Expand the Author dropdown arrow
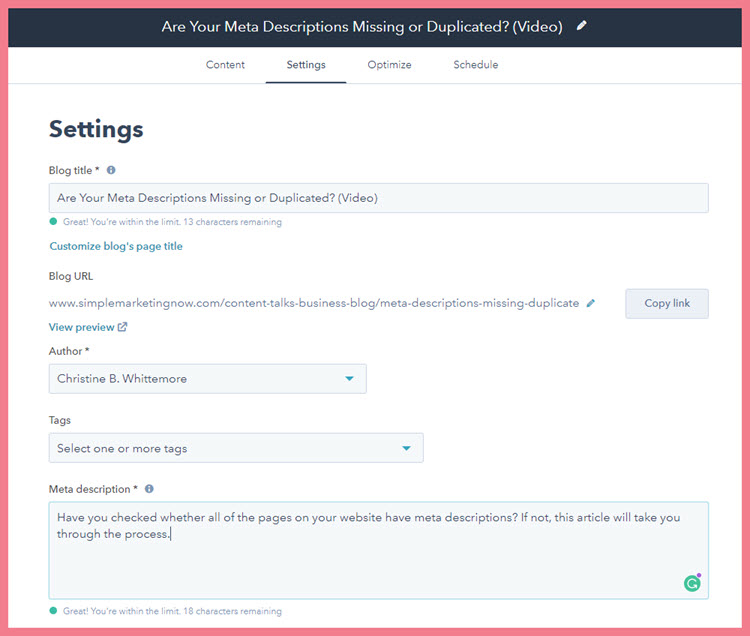Viewport: 750px width, 636px height. tap(349, 379)
